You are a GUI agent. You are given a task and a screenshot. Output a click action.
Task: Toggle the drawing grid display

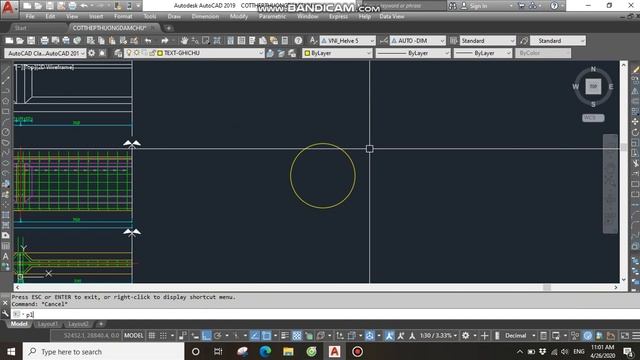pyautogui.click(x=151, y=336)
